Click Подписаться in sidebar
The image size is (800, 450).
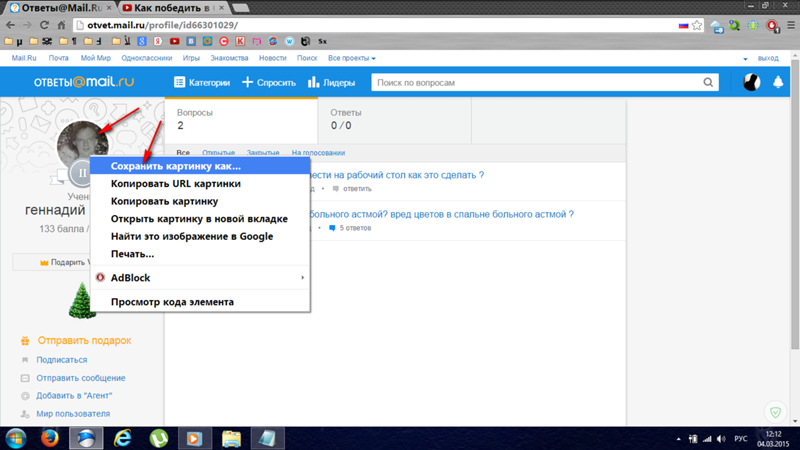pos(62,360)
